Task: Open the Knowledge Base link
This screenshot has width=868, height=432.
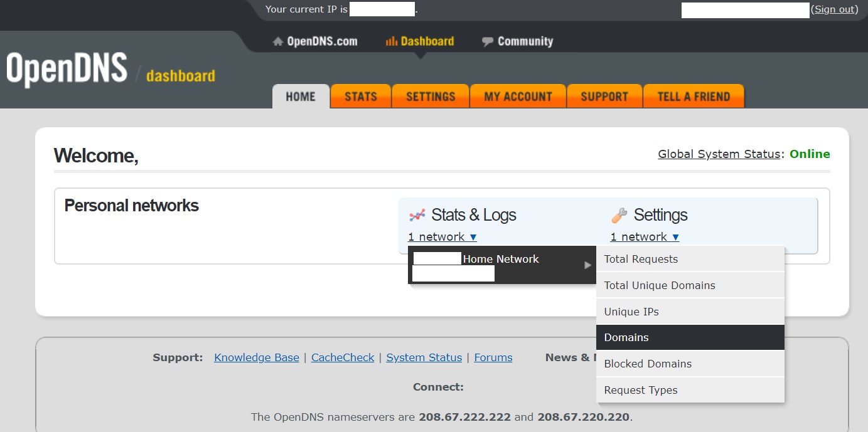Action: [257, 357]
